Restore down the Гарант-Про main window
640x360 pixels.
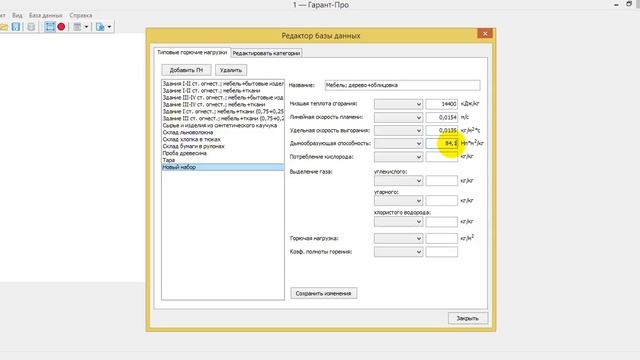[629, 4]
